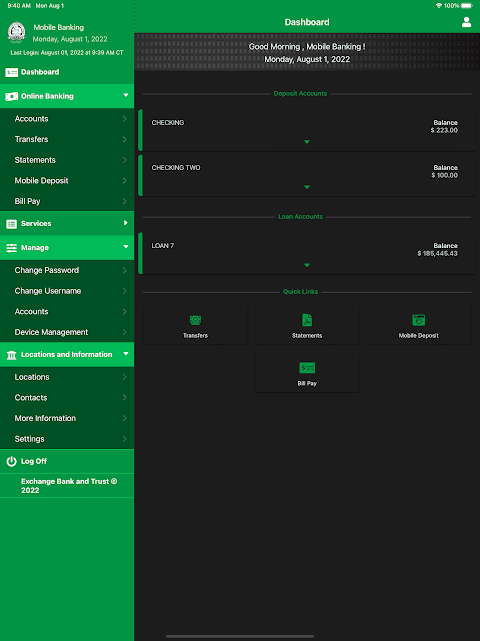Click the Mobile Deposit quick link icon
This screenshot has height=641, width=480.
tap(419, 320)
